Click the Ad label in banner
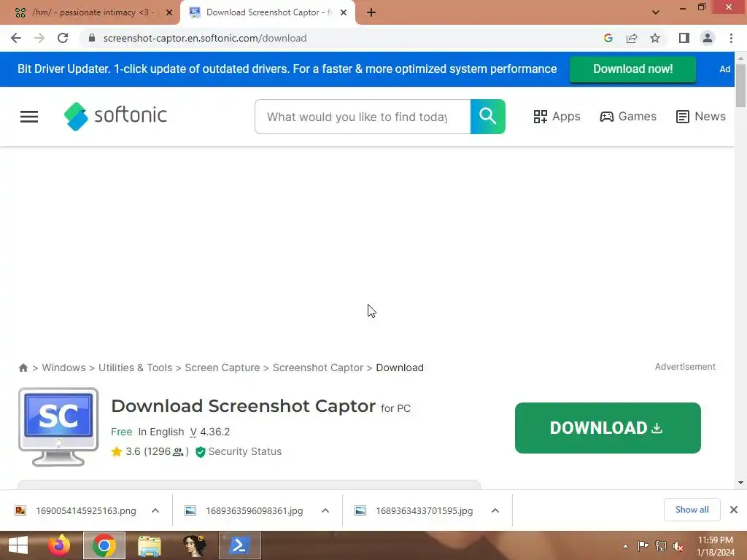 724,69
